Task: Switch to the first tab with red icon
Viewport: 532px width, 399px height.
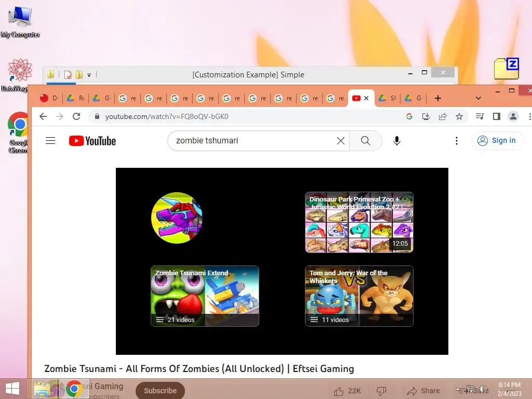Action: [49, 98]
